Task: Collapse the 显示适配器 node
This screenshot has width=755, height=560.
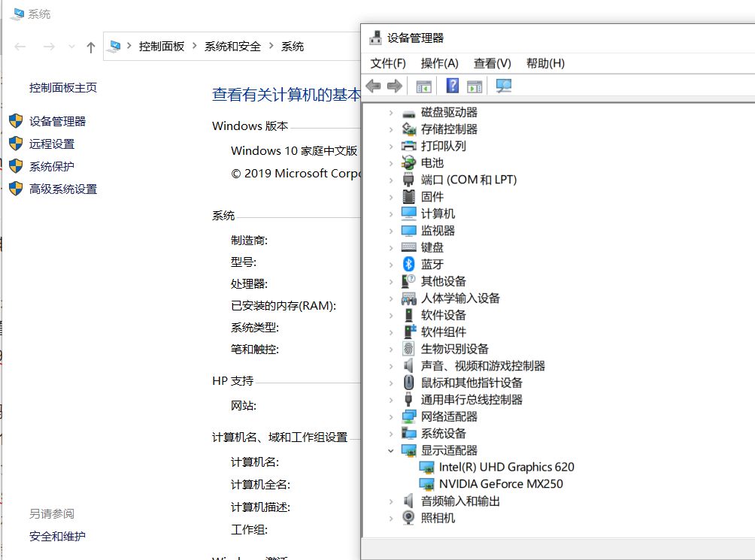Action: coord(391,451)
